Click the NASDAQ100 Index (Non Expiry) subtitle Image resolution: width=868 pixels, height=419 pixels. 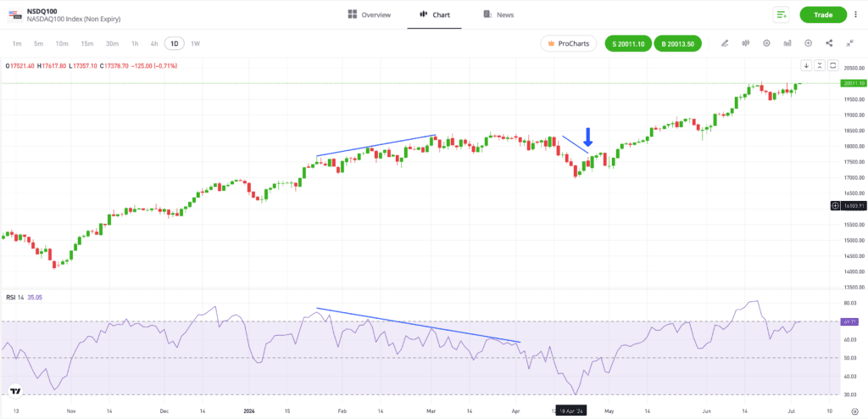pos(74,20)
